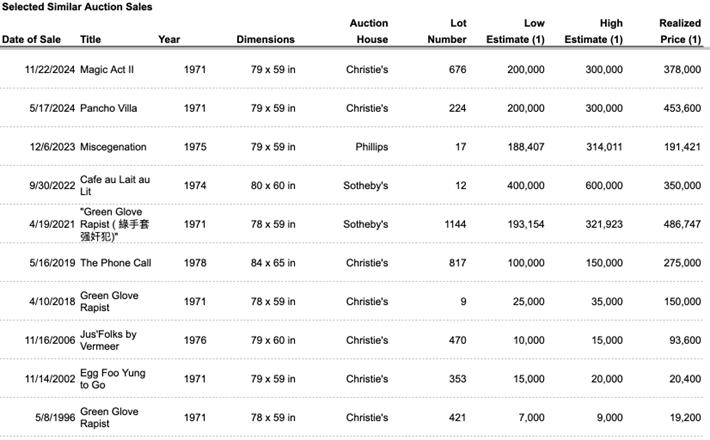Select the Lot Number column header

pyautogui.click(x=447, y=31)
